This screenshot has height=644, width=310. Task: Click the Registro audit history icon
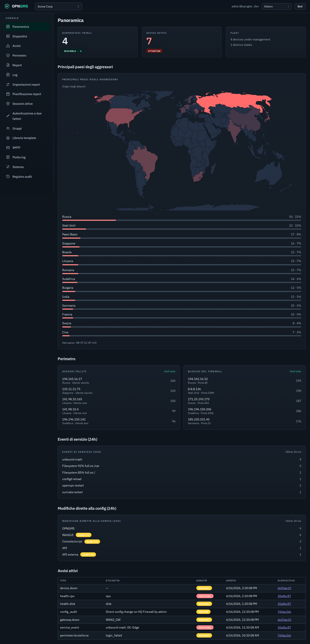click(8, 177)
